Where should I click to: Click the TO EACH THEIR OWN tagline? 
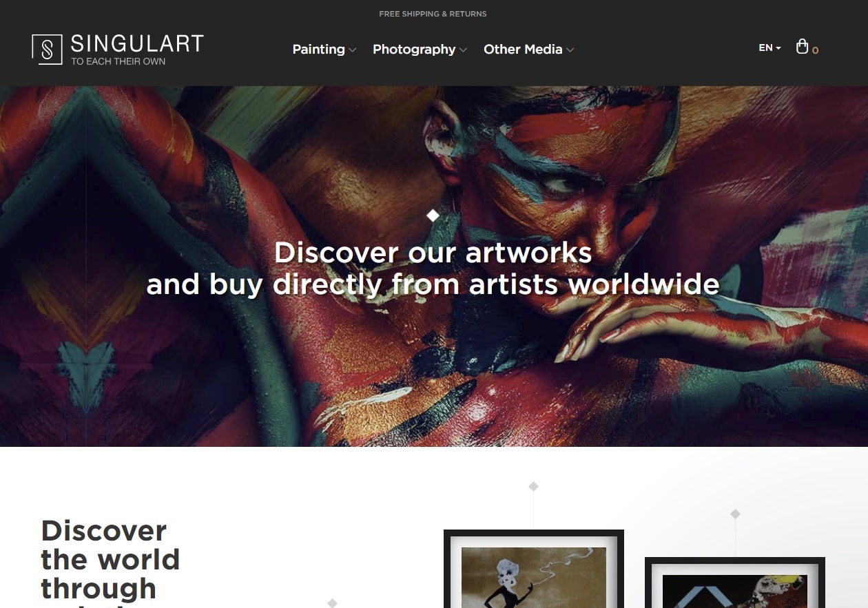(x=118, y=61)
